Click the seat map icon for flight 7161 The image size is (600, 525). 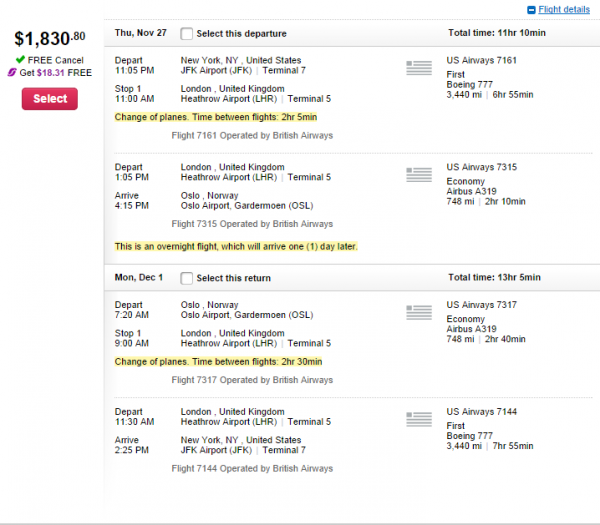click(419, 68)
